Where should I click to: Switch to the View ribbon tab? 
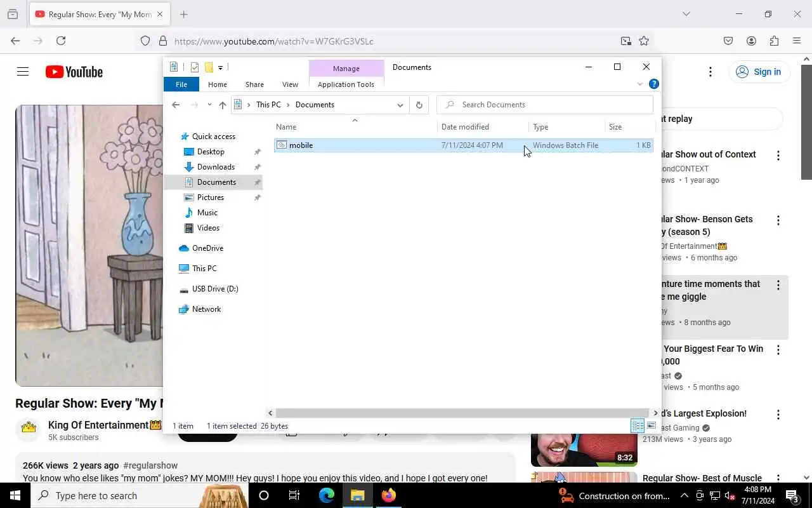(290, 84)
